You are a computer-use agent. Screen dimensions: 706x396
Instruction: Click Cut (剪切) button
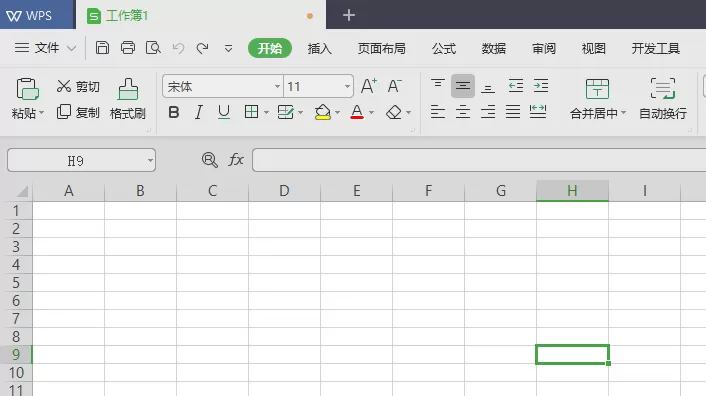78,86
